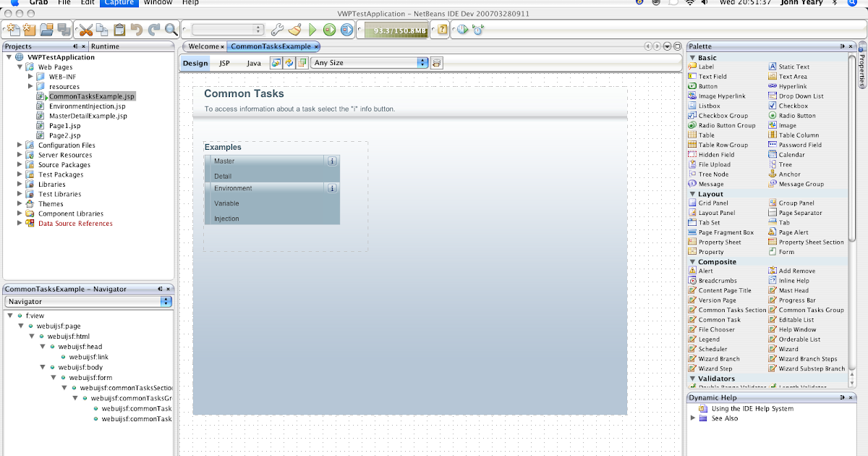Screen dimensions: 868x456
Task: Click the green Run Main Project arrow
Action: pyautogui.click(x=312, y=30)
